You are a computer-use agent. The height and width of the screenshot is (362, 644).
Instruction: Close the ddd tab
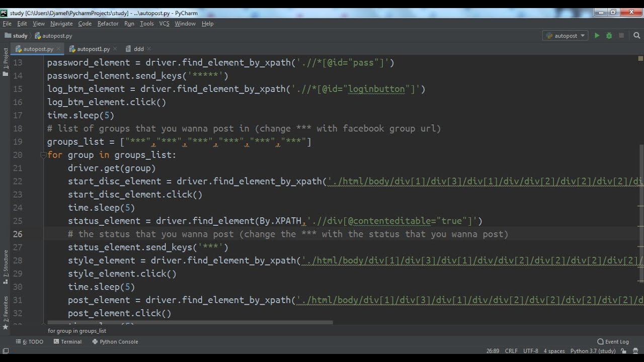(x=149, y=49)
